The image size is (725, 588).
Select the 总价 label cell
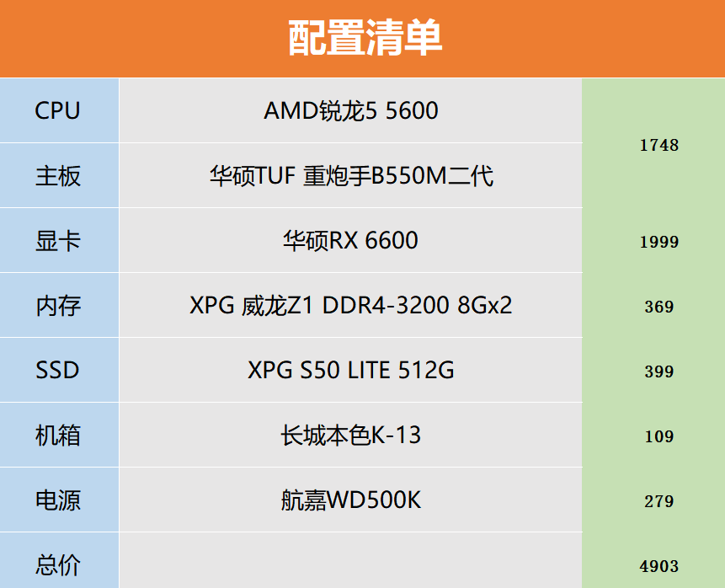(x=59, y=560)
